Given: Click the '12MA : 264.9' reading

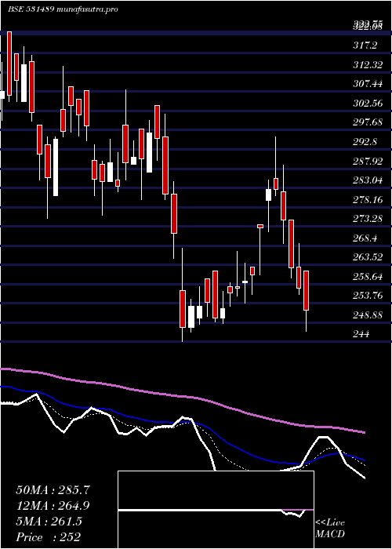Looking at the screenshot, I should (x=53, y=506).
